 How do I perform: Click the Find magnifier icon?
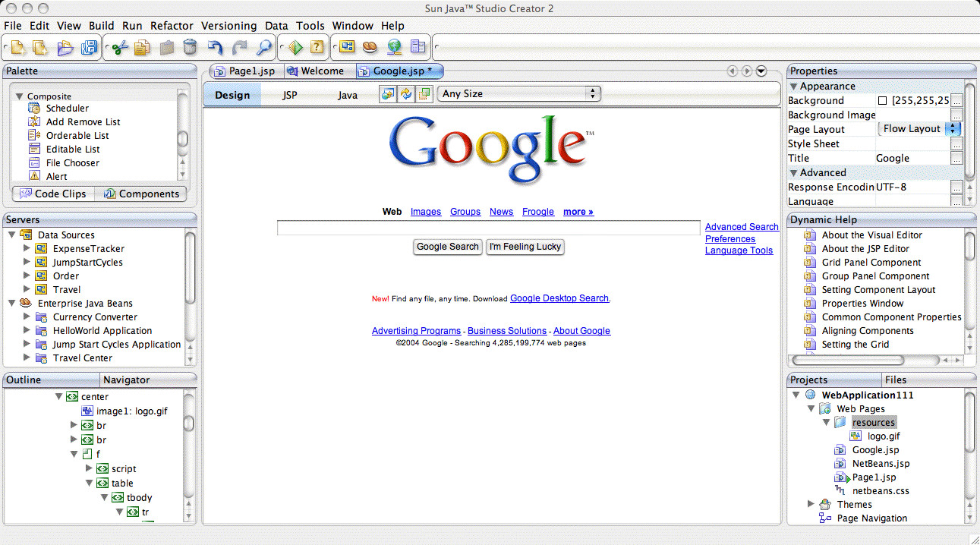pyautogui.click(x=263, y=48)
